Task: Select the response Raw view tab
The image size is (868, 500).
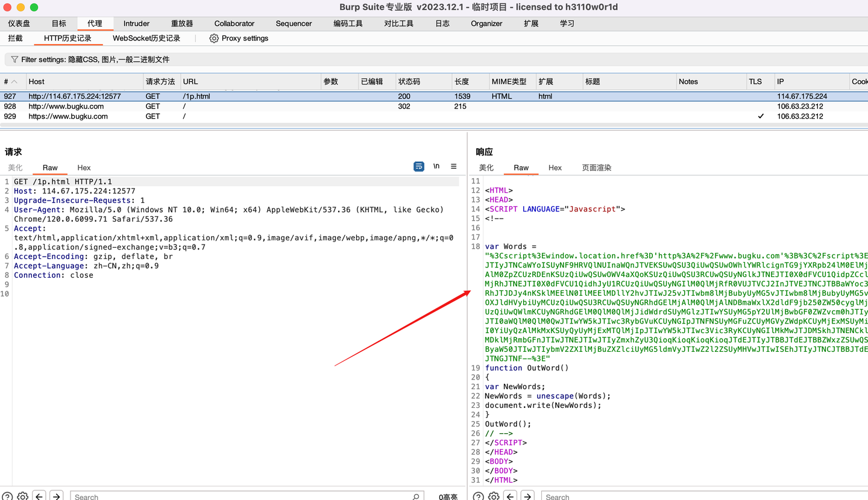Action: 521,167
